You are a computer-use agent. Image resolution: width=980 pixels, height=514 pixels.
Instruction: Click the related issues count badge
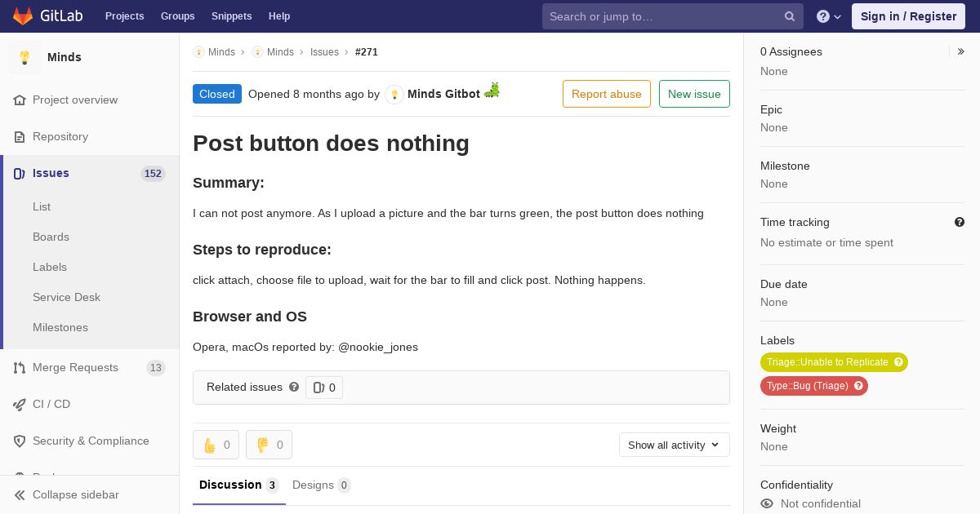point(324,388)
